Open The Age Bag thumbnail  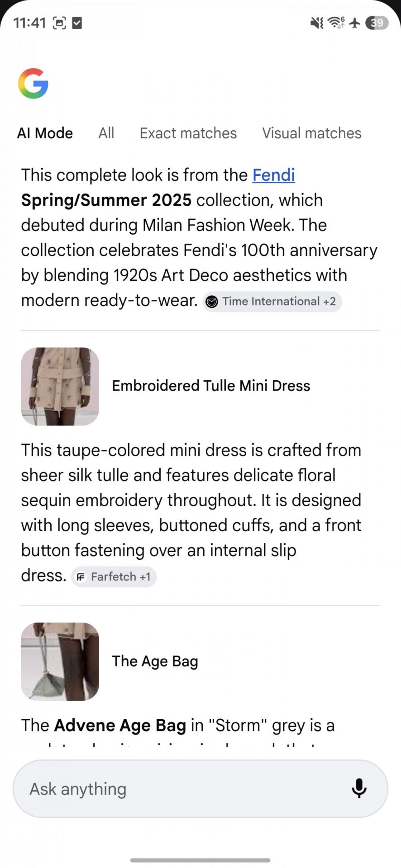60,661
